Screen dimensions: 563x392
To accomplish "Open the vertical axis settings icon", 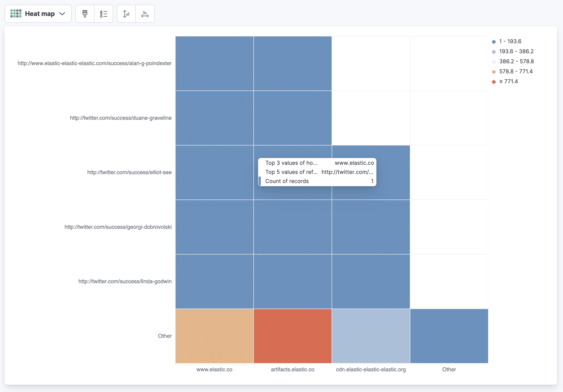I will click(x=126, y=14).
